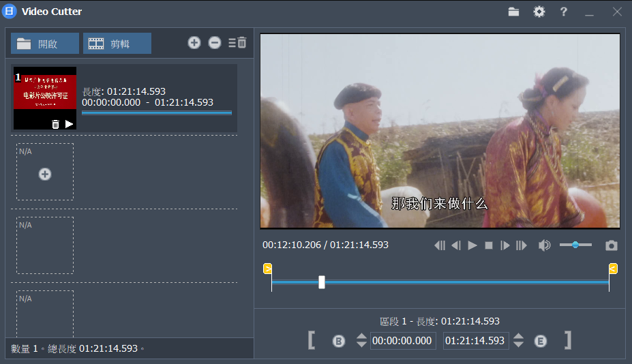Screen dimensions: 632x364
Task: Click Video Cutter app logo icon
Action: pyautogui.click(x=10, y=12)
